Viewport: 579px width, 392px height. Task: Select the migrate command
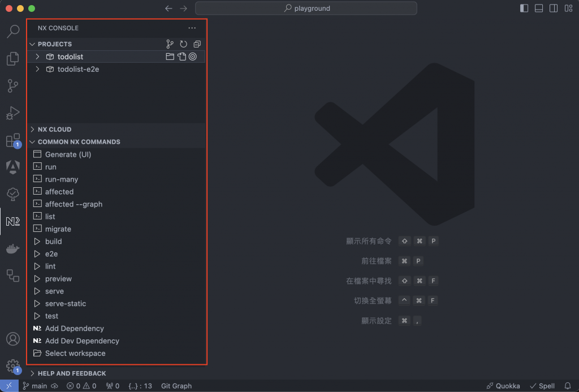click(x=116, y=229)
